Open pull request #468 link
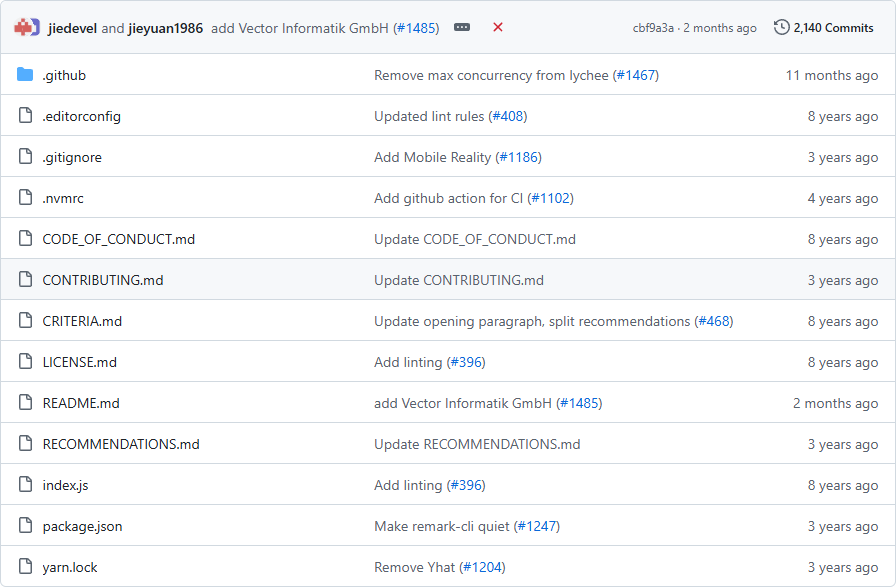 (714, 321)
